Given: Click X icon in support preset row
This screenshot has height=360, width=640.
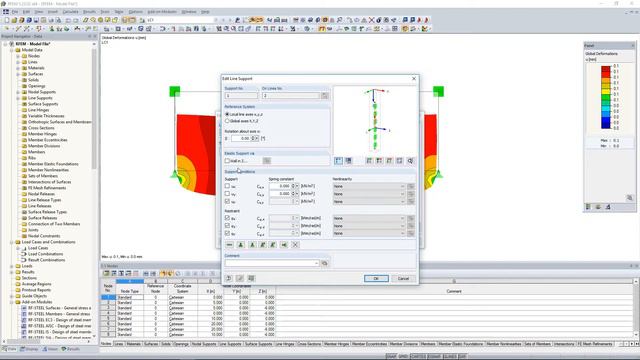Looking at the screenshot, I should point(295,245).
